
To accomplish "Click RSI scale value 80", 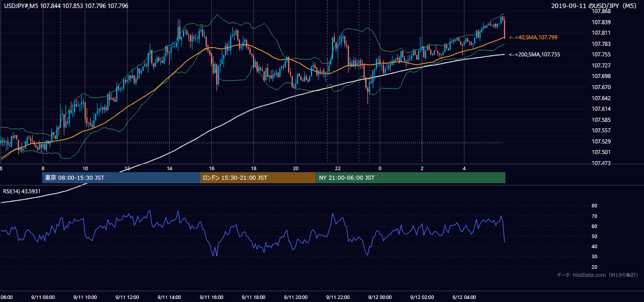I will [x=594, y=206].
